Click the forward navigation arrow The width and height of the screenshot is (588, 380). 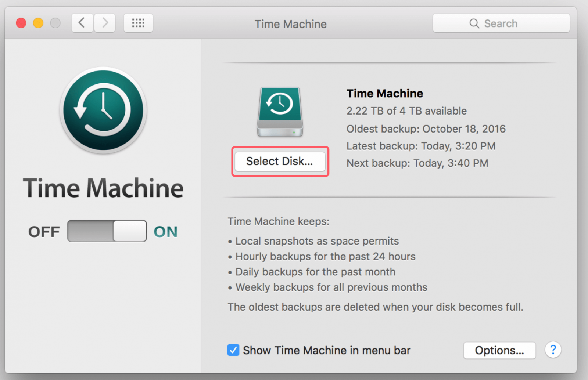105,23
